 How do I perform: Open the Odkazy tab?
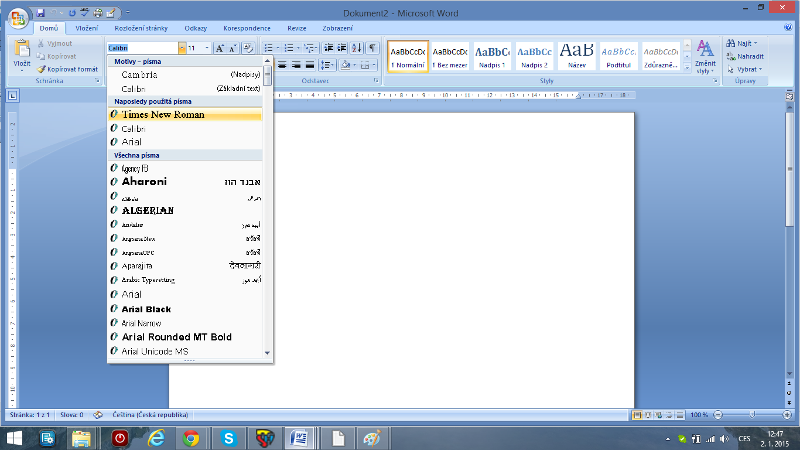pyautogui.click(x=196, y=28)
